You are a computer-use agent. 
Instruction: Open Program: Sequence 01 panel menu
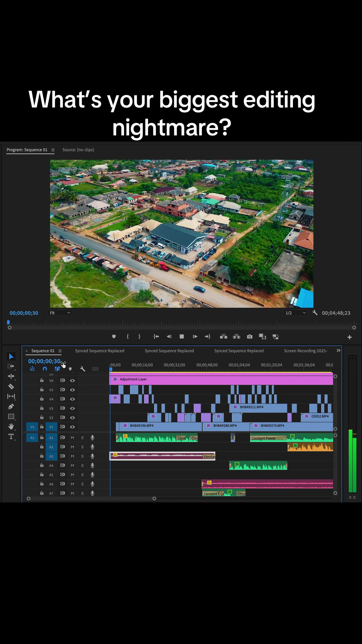click(x=53, y=150)
